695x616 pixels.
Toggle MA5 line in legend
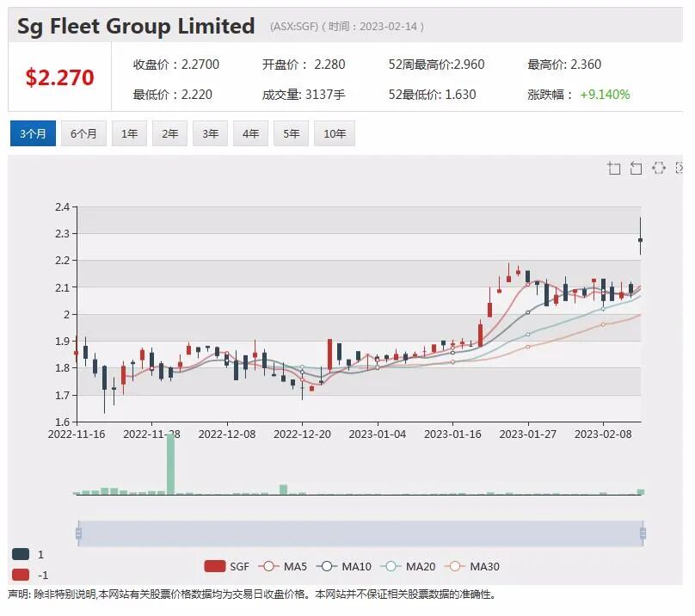click(282, 566)
